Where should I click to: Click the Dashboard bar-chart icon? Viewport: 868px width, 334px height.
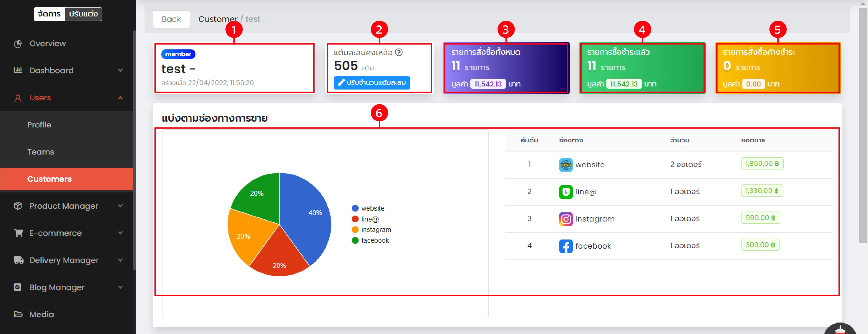(18, 70)
